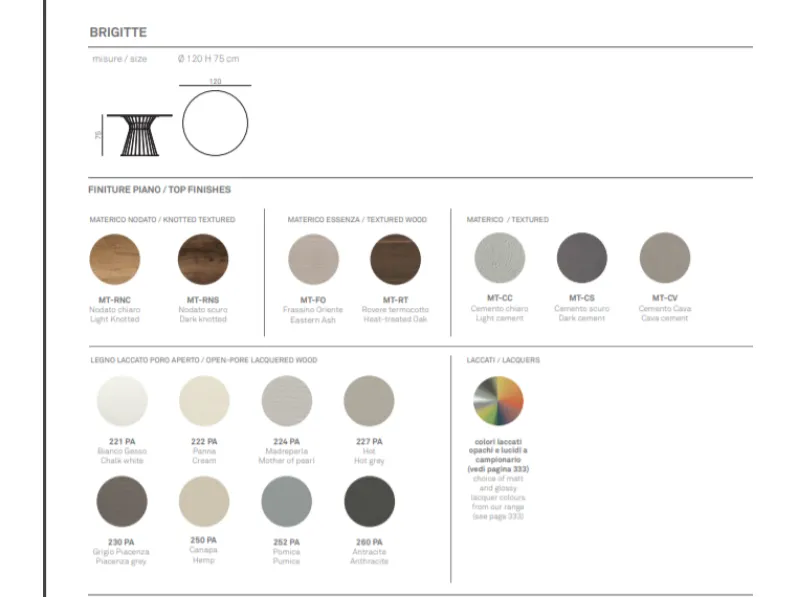Choose the 260 PA Anthracite swatch
This screenshot has width=796, height=597.
click(369, 502)
